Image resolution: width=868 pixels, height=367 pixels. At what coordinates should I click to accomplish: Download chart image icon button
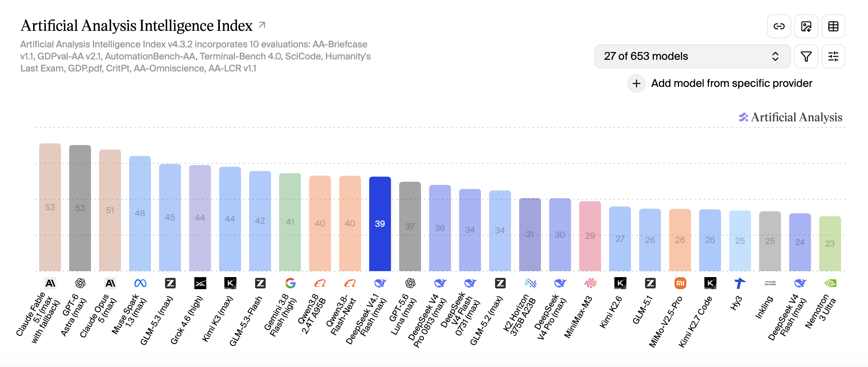[806, 26]
